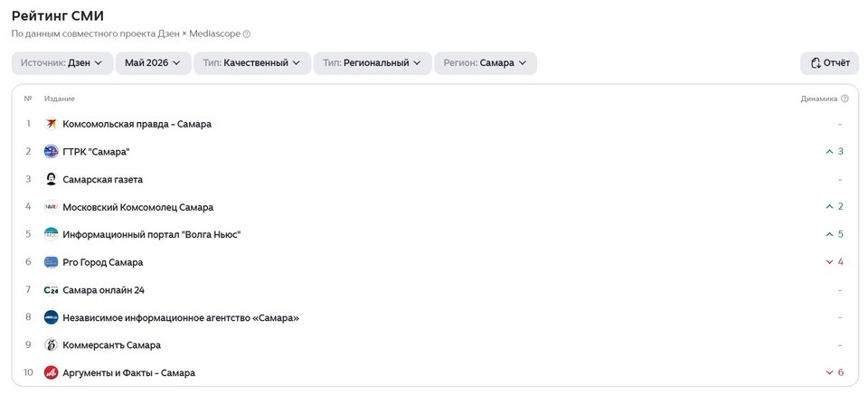
Task: Click down 6 indicator for Аргументы и Факты
Action: 835,373
